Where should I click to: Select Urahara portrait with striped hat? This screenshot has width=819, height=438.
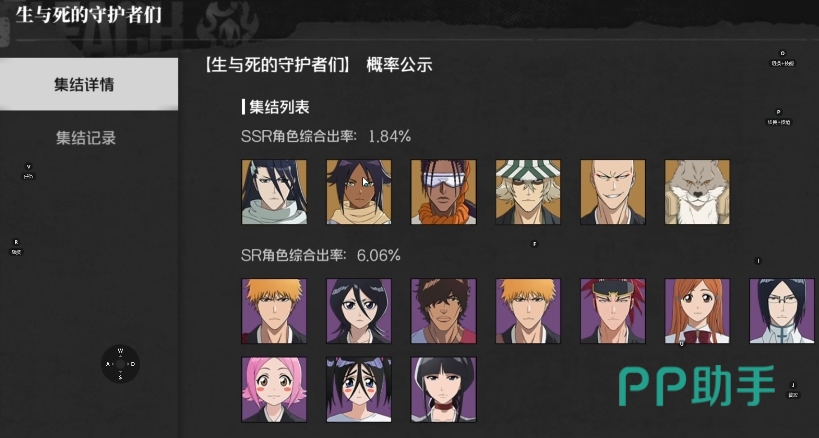(528, 192)
